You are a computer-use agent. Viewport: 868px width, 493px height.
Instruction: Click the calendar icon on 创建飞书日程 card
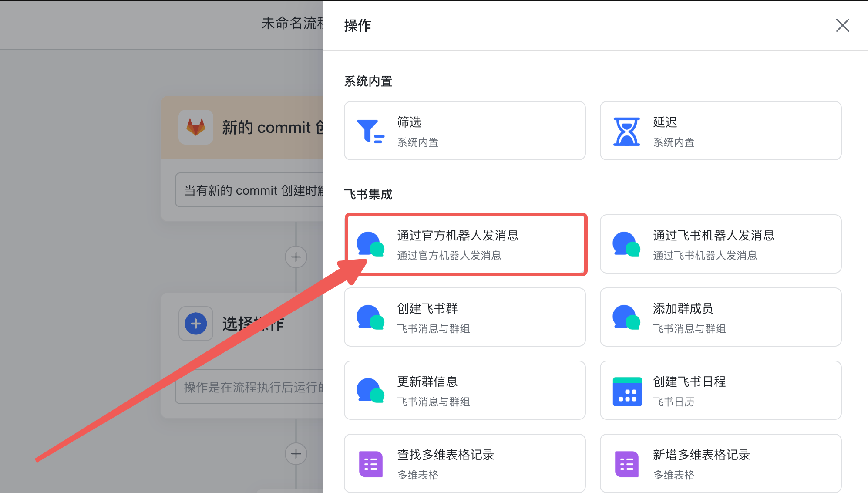627,391
